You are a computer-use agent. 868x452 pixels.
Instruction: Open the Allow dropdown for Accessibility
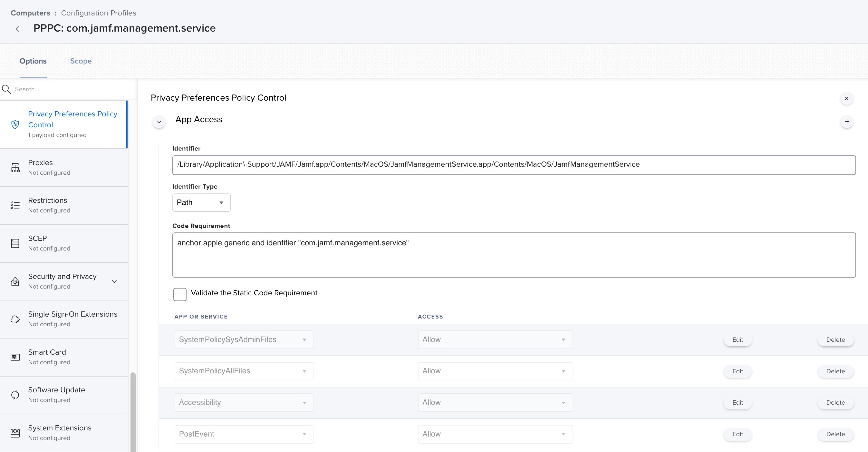(x=495, y=402)
